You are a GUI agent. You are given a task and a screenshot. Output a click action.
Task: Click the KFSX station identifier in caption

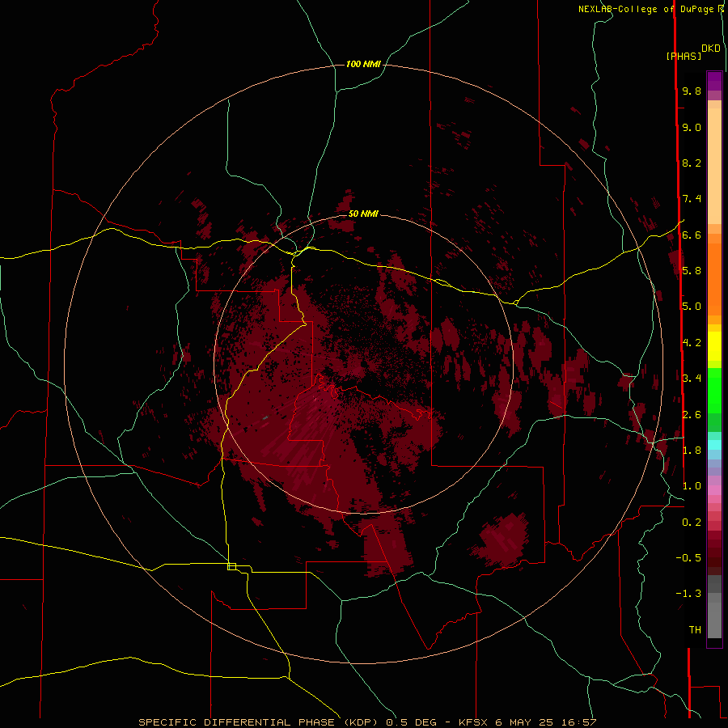(x=473, y=722)
